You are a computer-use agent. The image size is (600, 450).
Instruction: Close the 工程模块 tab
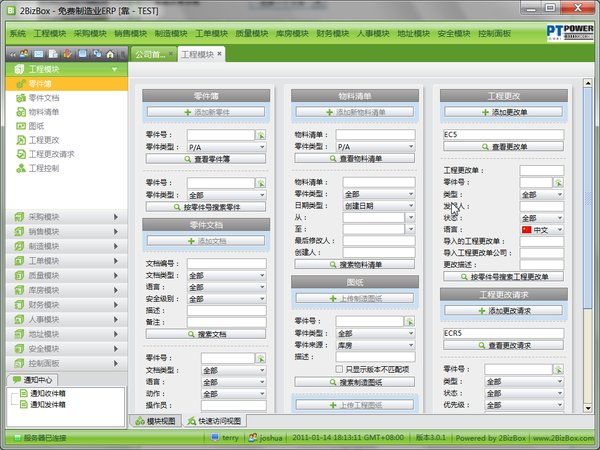(219, 54)
